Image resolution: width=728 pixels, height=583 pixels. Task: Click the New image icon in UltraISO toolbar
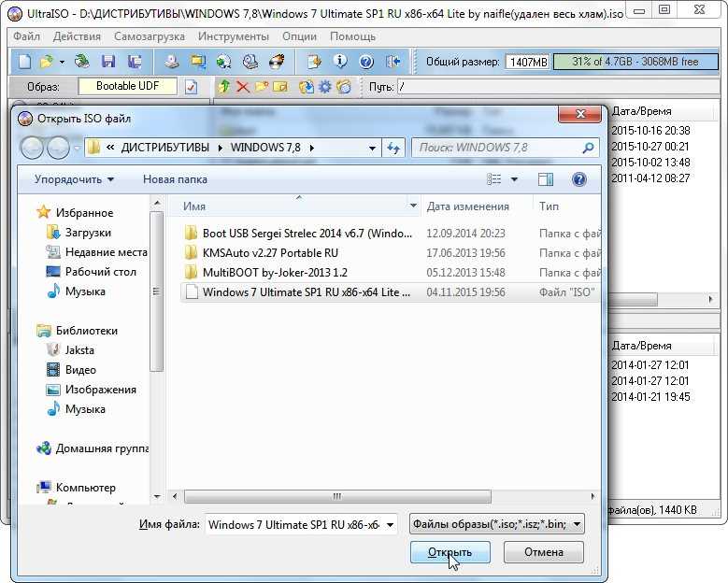(24, 62)
